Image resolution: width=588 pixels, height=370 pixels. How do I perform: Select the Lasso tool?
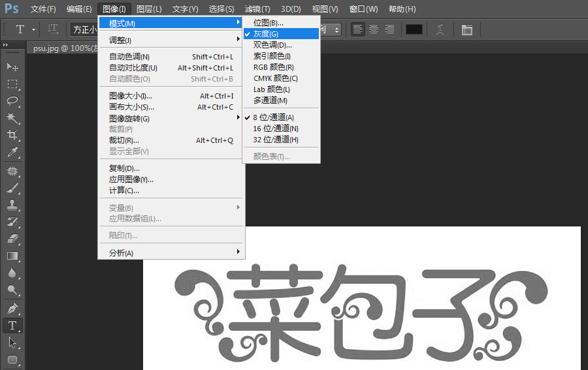click(x=12, y=101)
